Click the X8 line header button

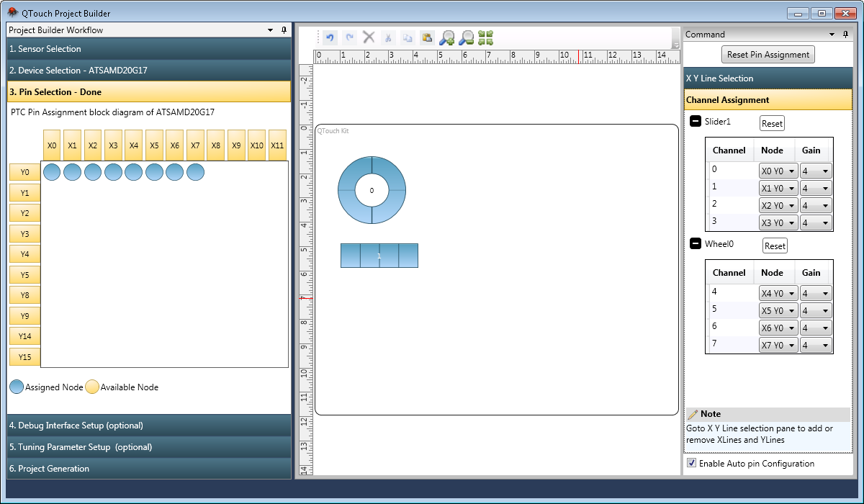(x=216, y=145)
